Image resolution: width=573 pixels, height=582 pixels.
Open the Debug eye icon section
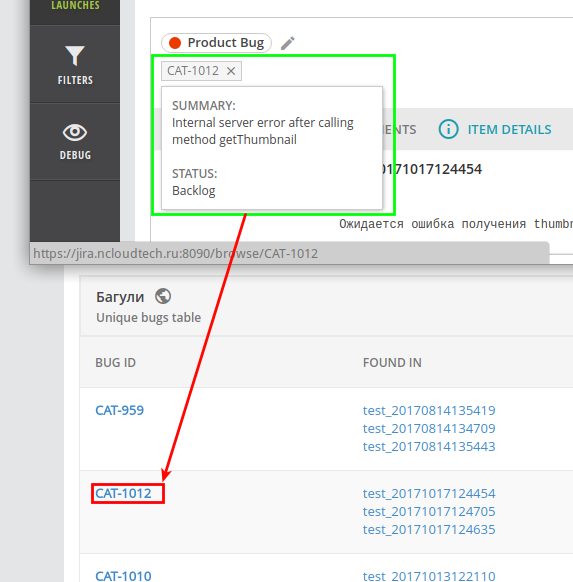tap(75, 141)
